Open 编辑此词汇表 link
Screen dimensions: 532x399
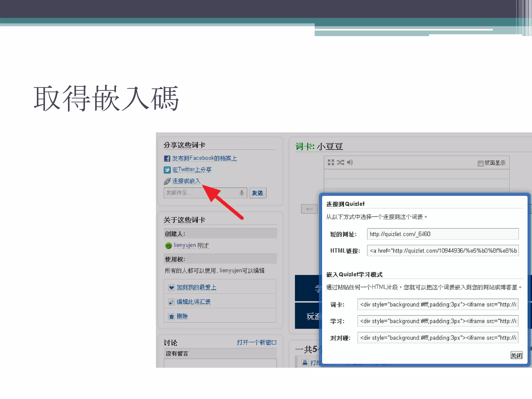click(194, 302)
